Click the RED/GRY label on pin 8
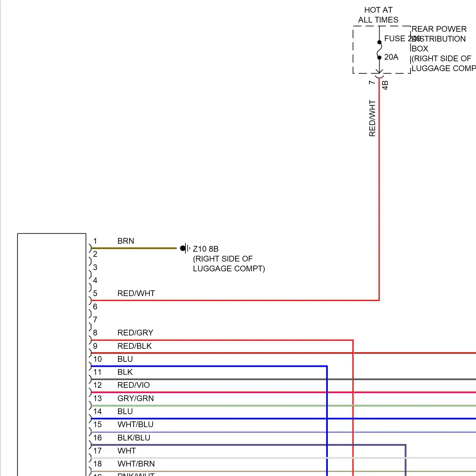Image resolution: width=476 pixels, height=476 pixels. point(135,333)
